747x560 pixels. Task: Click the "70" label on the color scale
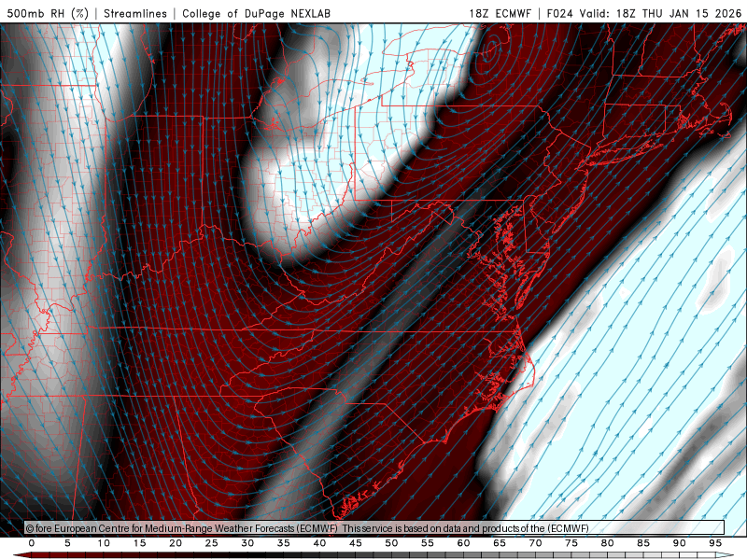[x=535, y=543]
